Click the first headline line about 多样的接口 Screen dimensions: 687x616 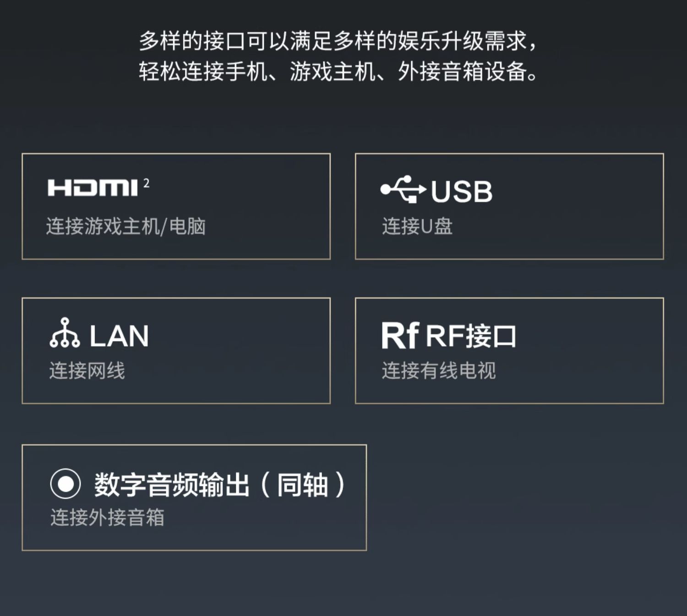[338, 41]
